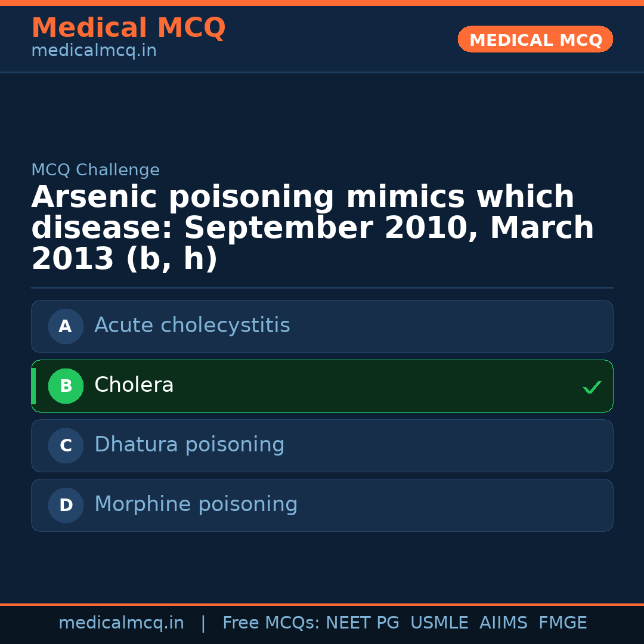644x644 pixels.
Task: Select the Acute cholecystitis answer text
Action: (192, 326)
